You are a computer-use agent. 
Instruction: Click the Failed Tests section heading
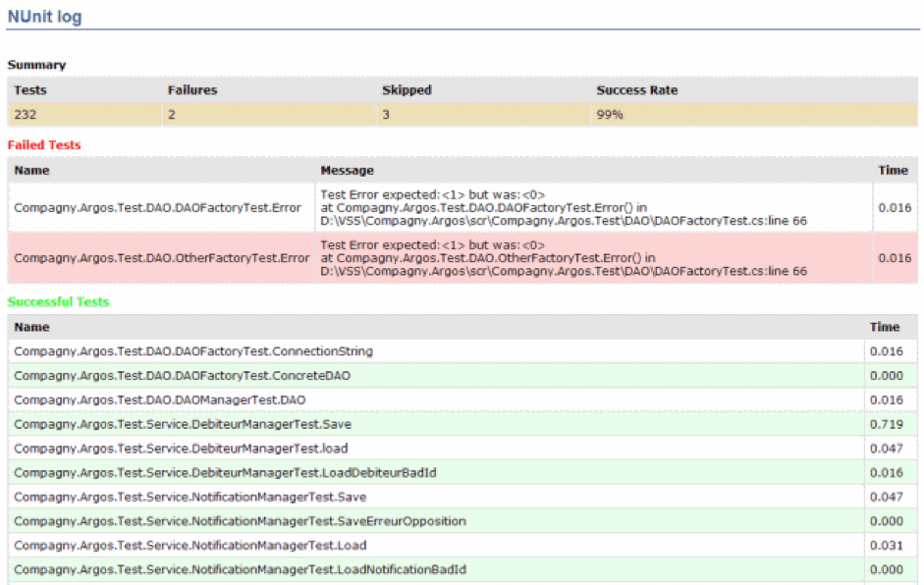(x=44, y=145)
